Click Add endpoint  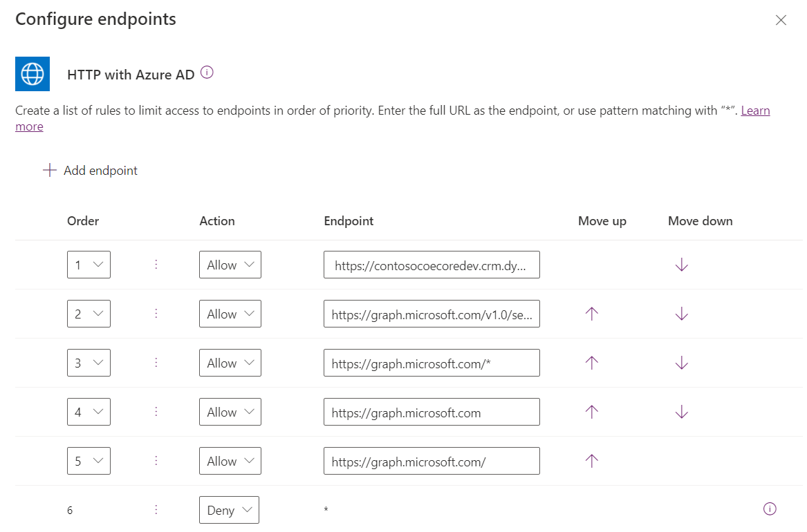coord(100,169)
